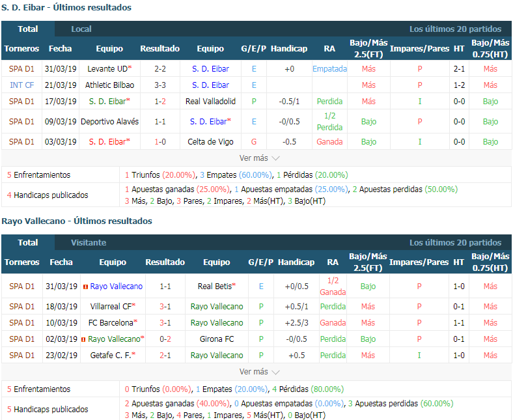
Task: Click S. D. Eibar in 09/03/19 row
Action: coord(208,122)
